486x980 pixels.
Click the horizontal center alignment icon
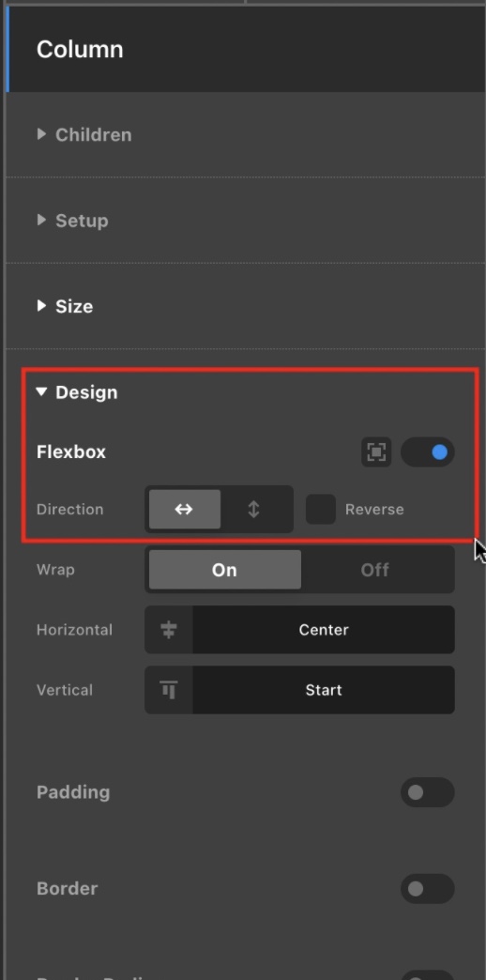click(x=169, y=630)
